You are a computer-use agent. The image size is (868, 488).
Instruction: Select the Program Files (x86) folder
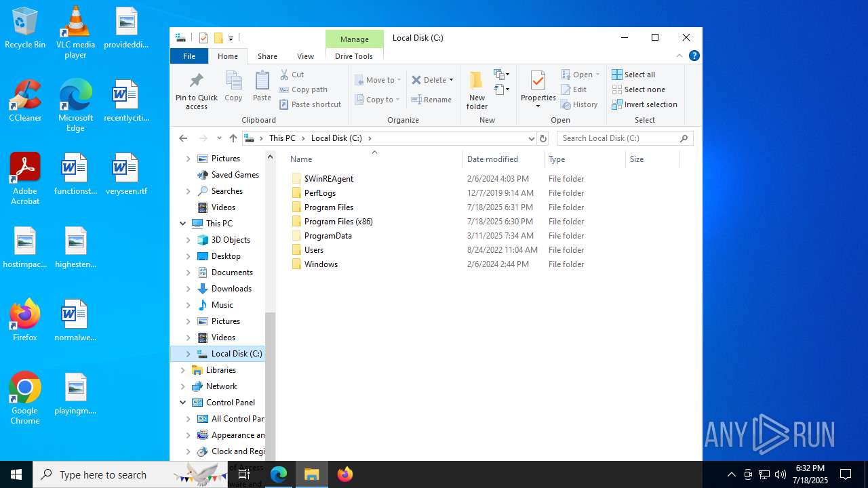click(x=338, y=222)
